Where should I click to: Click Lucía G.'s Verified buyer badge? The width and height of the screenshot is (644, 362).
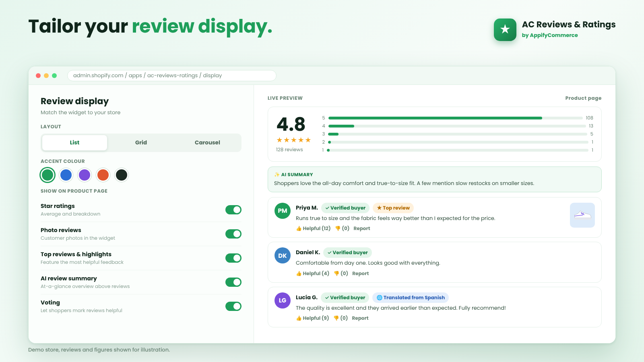[345, 298]
